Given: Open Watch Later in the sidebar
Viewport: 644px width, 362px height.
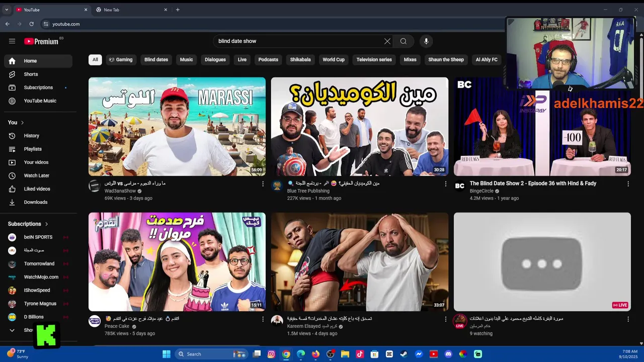Looking at the screenshot, I should click(38, 176).
